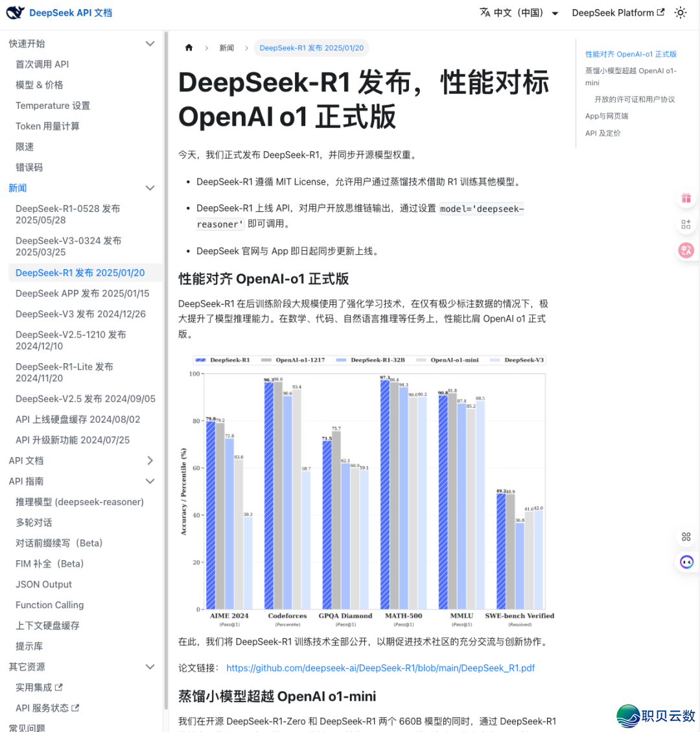Expand the API 文档 section chevron
The width and height of the screenshot is (700, 732).
tap(150, 460)
